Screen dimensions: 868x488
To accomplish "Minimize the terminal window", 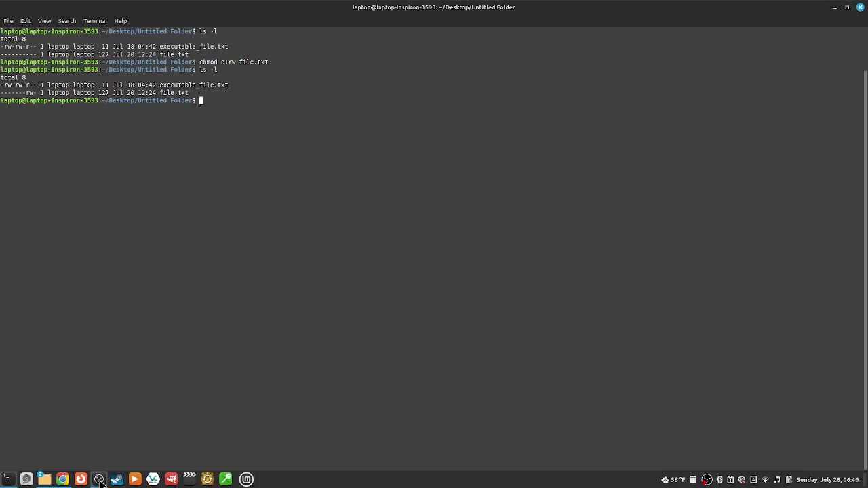I will tap(835, 7).
